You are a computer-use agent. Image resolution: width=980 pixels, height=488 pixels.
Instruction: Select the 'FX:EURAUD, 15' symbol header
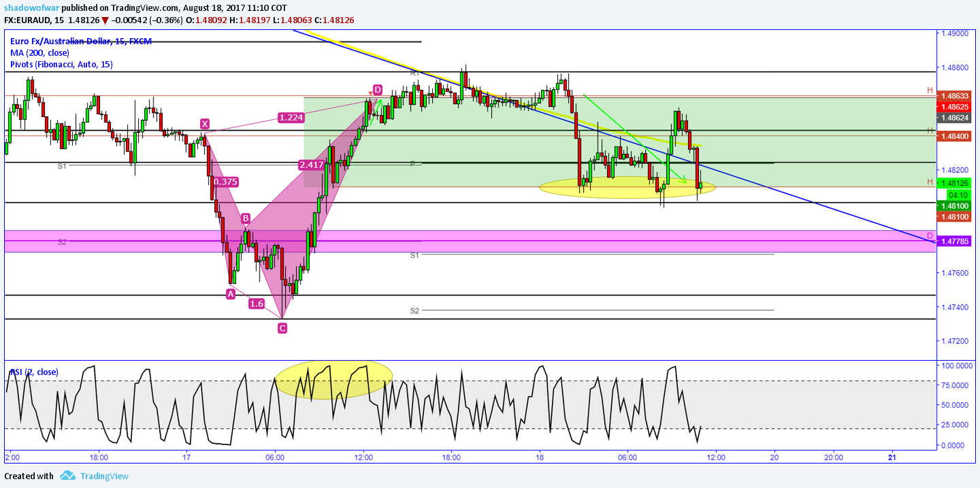[x=34, y=20]
